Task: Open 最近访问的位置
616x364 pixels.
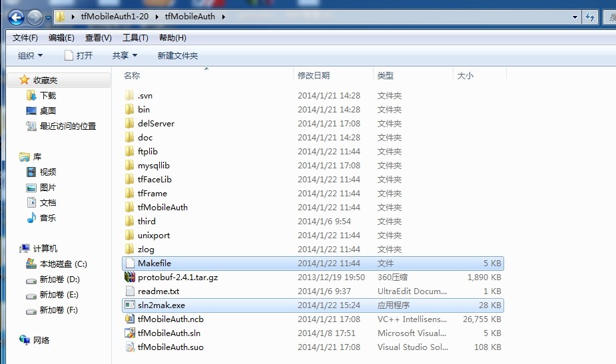Action: pos(61,126)
